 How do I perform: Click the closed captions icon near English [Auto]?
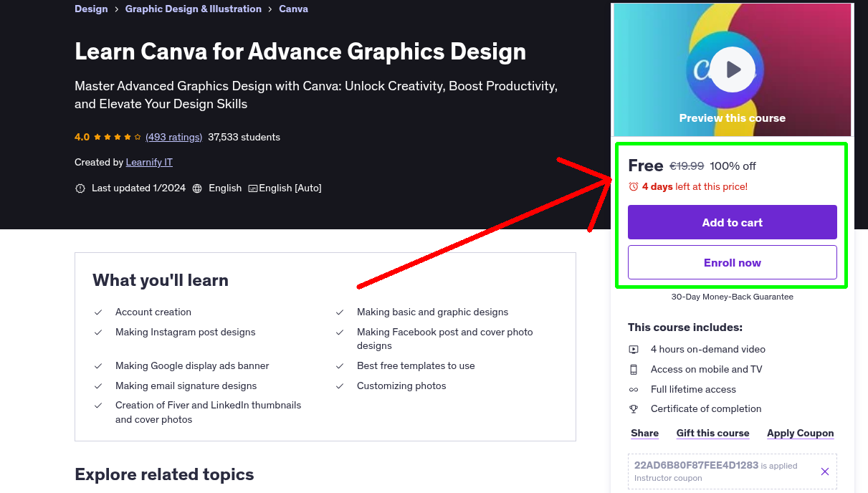click(x=253, y=188)
